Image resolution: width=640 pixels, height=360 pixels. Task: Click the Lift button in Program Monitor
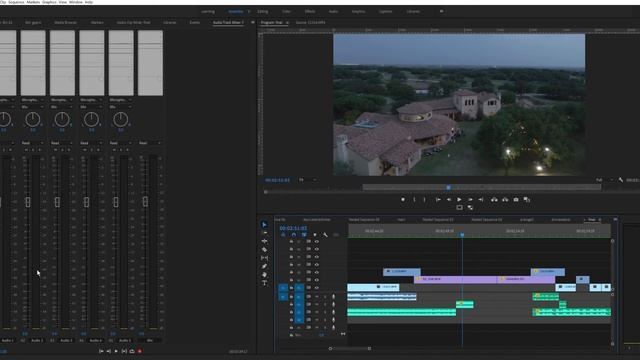(x=494, y=200)
